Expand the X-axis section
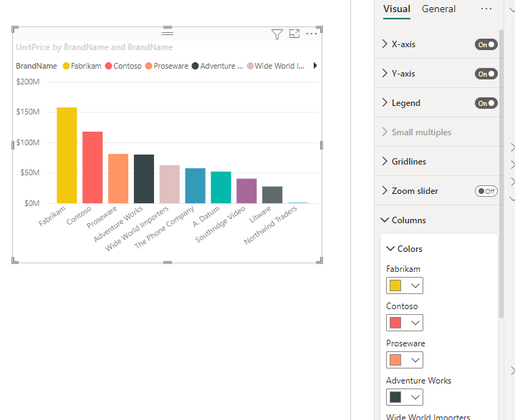515x420 pixels. [x=385, y=44]
